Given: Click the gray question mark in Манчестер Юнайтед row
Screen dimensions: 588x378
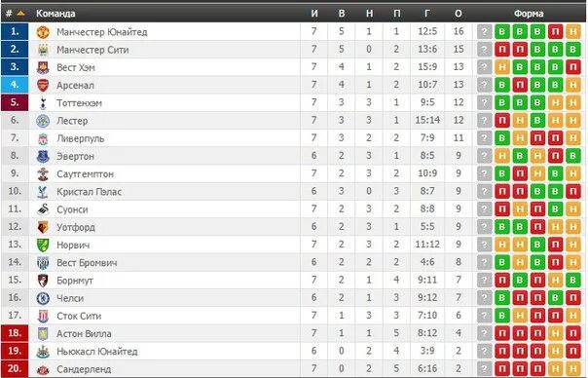Looking at the screenshot, I should pos(484,32).
